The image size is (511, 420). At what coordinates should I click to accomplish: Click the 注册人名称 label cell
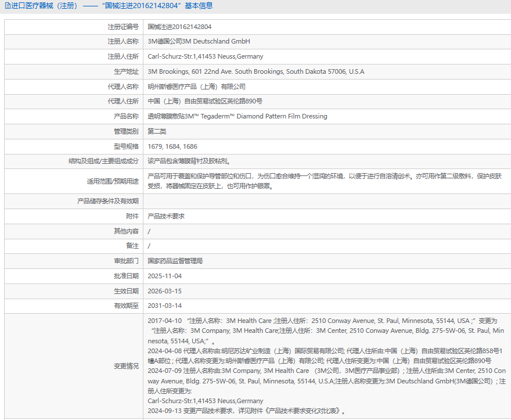click(74, 41)
